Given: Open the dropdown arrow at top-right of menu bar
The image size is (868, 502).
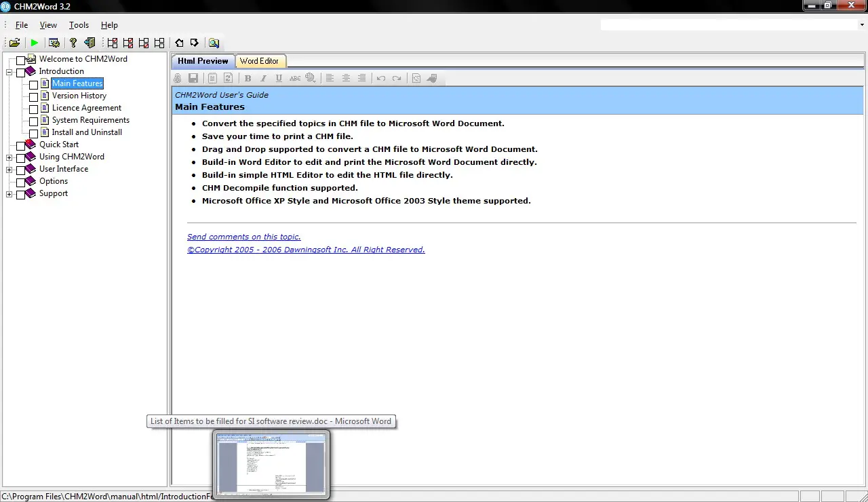Looking at the screenshot, I should pyautogui.click(x=862, y=25).
